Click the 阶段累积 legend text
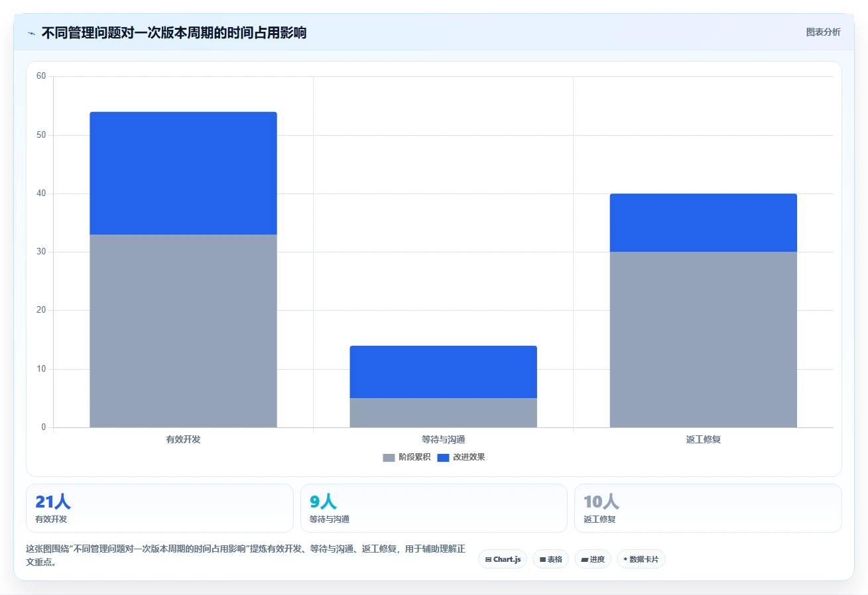The image size is (868, 595). [414, 457]
